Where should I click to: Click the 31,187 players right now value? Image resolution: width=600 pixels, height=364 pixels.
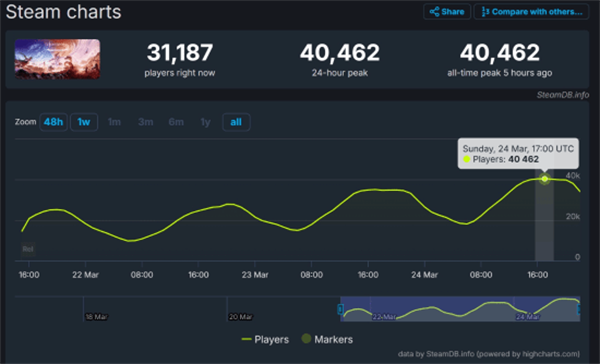click(x=180, y=52)
